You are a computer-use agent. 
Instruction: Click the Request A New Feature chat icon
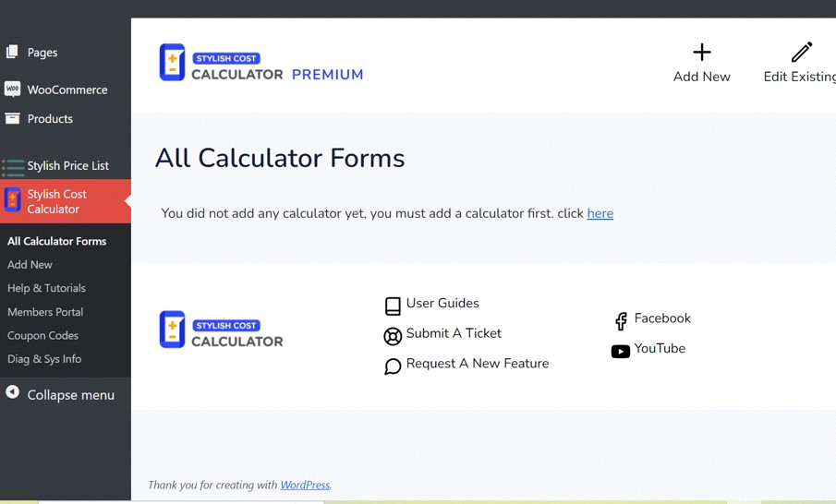pos(393,366)
